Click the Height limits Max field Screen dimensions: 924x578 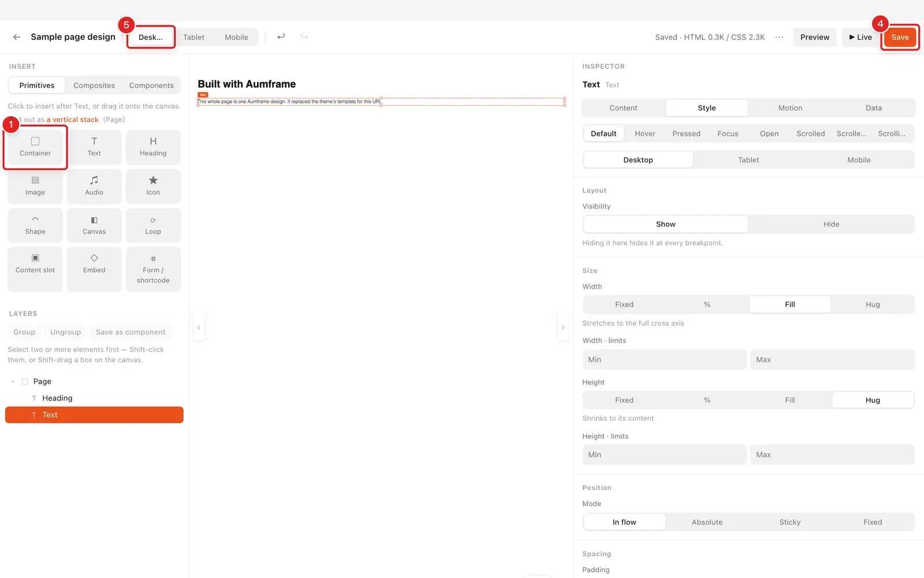pos(832,455)
